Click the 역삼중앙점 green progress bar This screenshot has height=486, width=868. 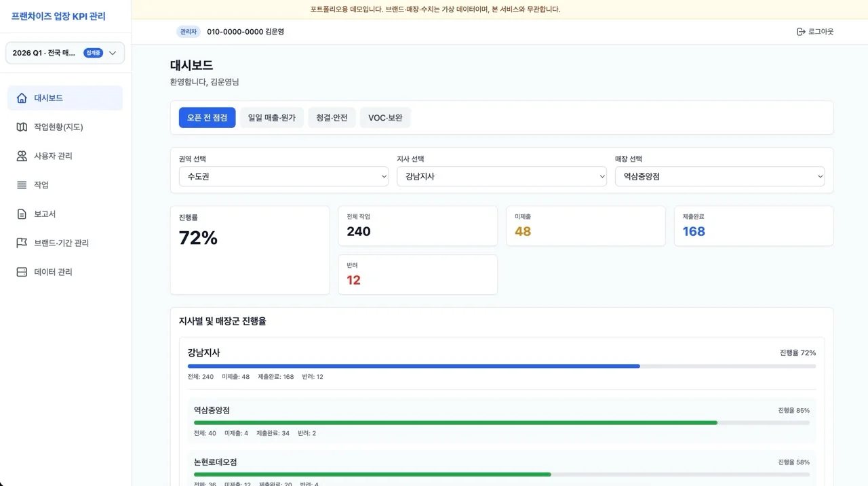502,422
